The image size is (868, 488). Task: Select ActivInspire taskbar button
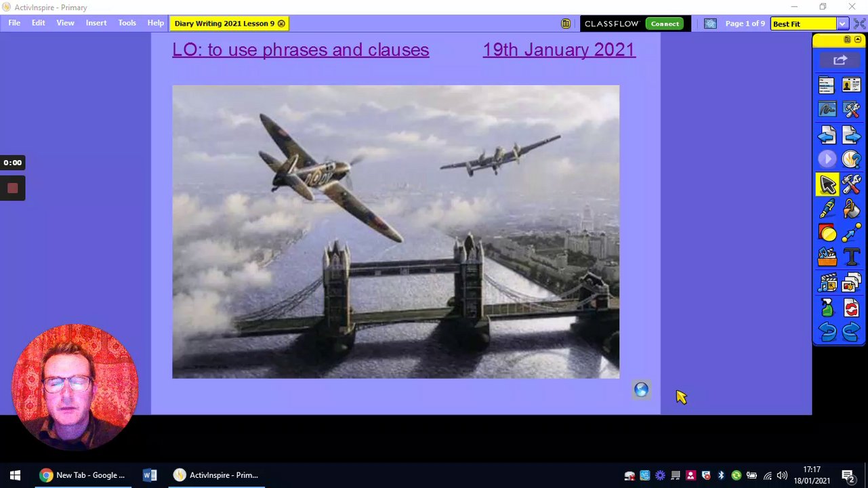click(217, 475)
